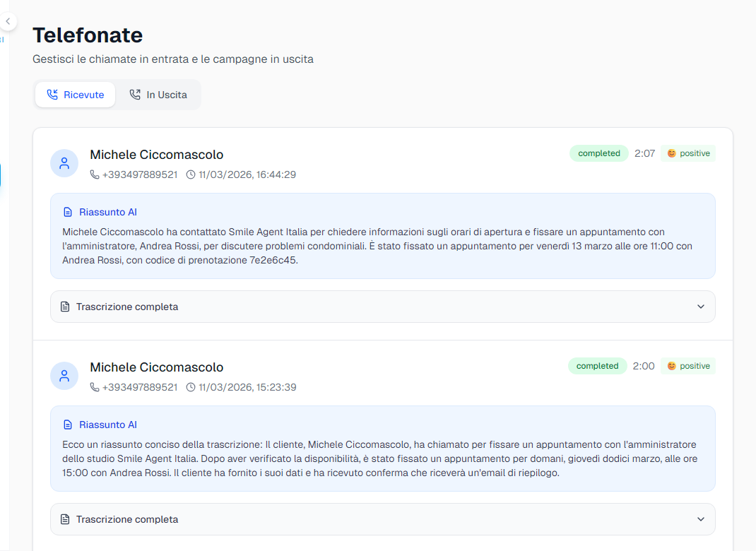The height and width of the screenshot is (551, 756).
Task: Expand second Trascrizione completa chevron
Action: coord(700,519)
